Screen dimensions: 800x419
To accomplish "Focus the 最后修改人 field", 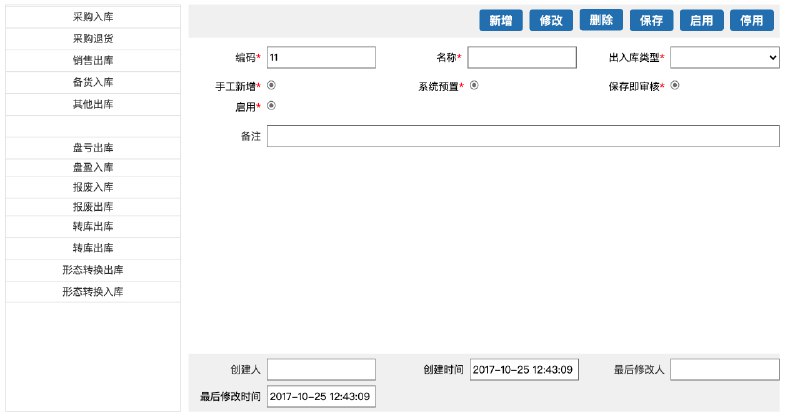I will 724,369.
